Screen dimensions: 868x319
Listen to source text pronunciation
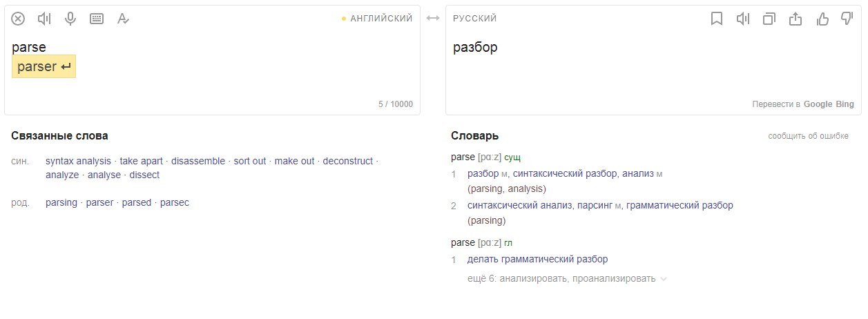tap(45, 19)
